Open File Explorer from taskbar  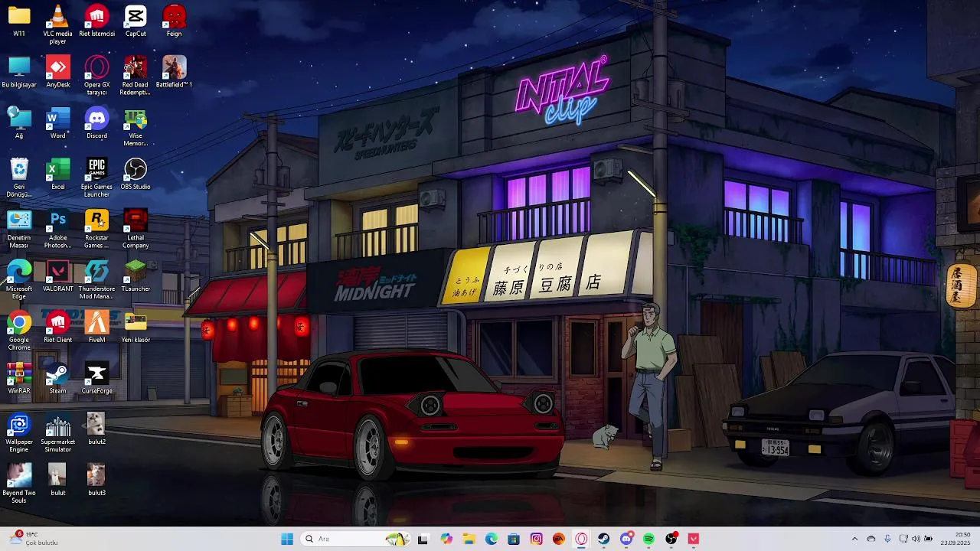[469, 539]
